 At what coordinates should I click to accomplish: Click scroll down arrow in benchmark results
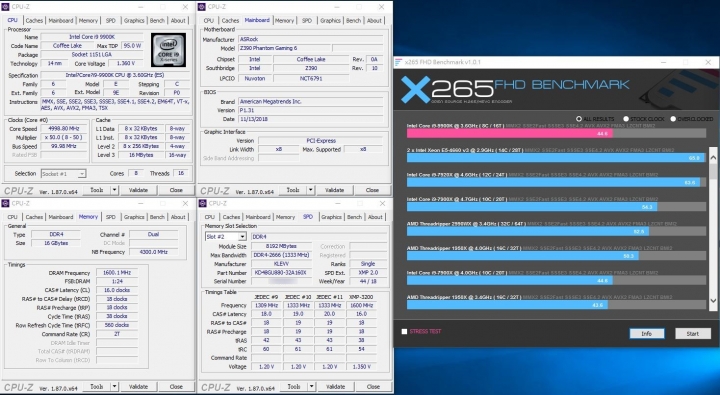[713, 301]
